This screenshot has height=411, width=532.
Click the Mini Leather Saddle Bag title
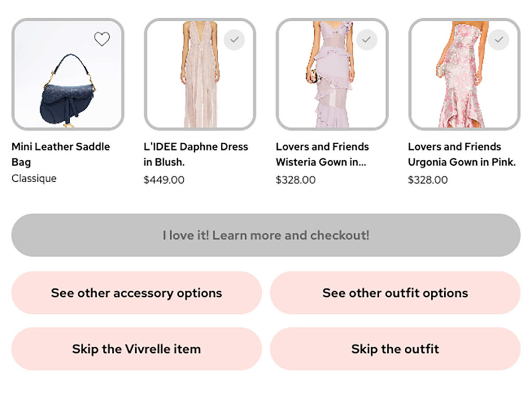60,154
